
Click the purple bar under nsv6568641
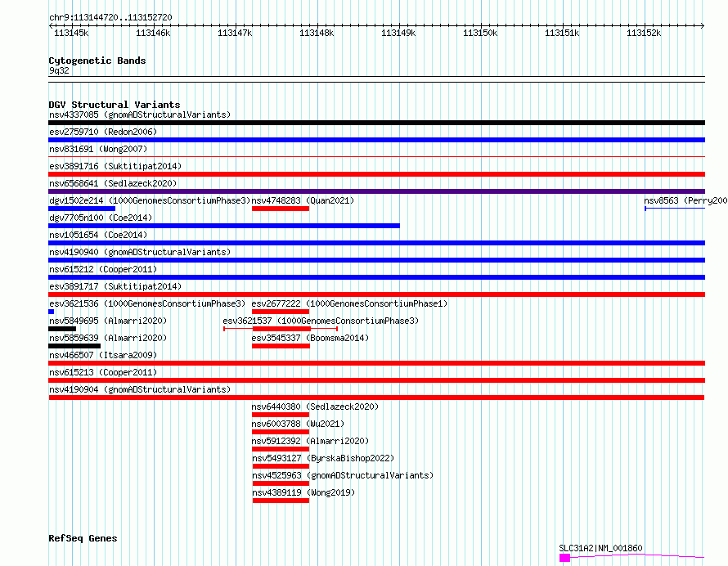(376, 191)
